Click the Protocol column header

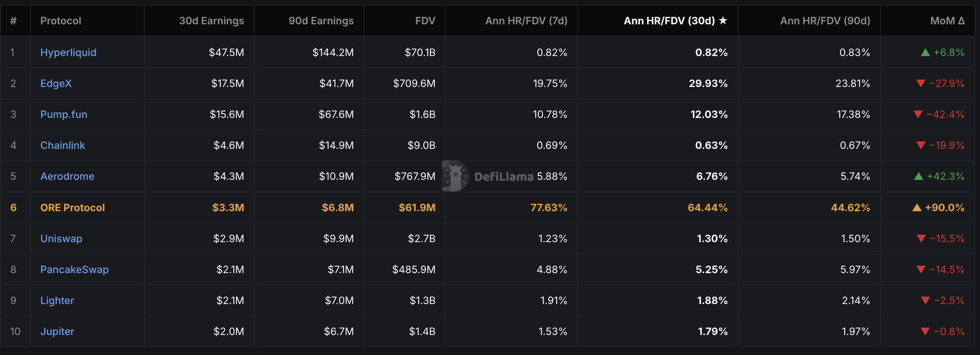click(x=61, y=21)
